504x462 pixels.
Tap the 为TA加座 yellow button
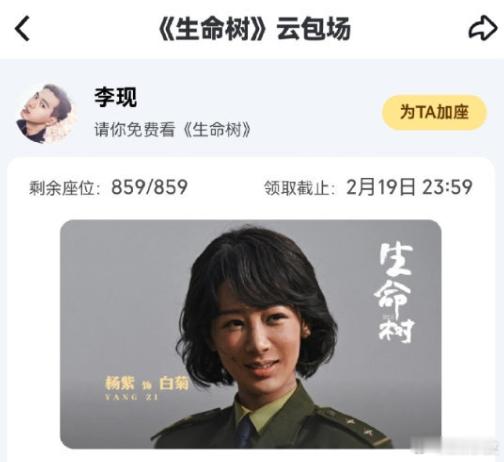click(x=434, y=112)
